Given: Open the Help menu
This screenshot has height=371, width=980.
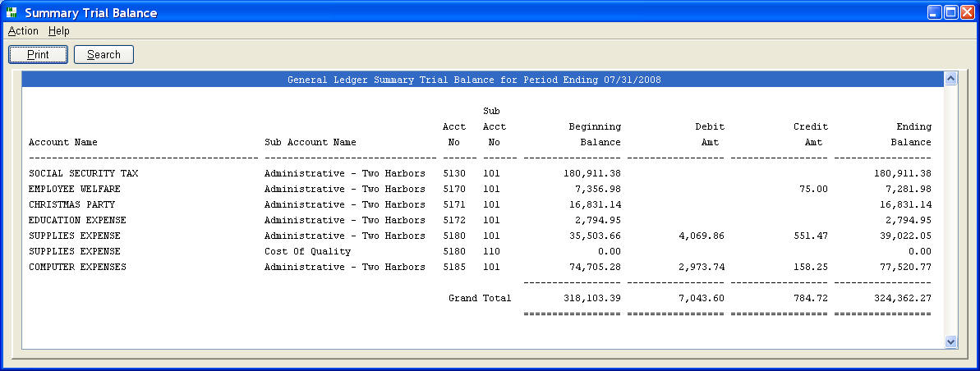Looking at the screenshot, I should tap(59, 30).
